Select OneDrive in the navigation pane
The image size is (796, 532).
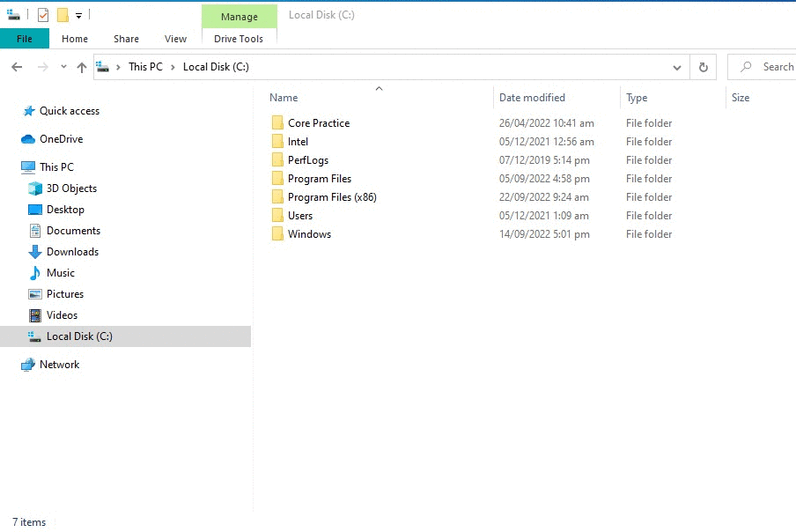coord(62,139)
